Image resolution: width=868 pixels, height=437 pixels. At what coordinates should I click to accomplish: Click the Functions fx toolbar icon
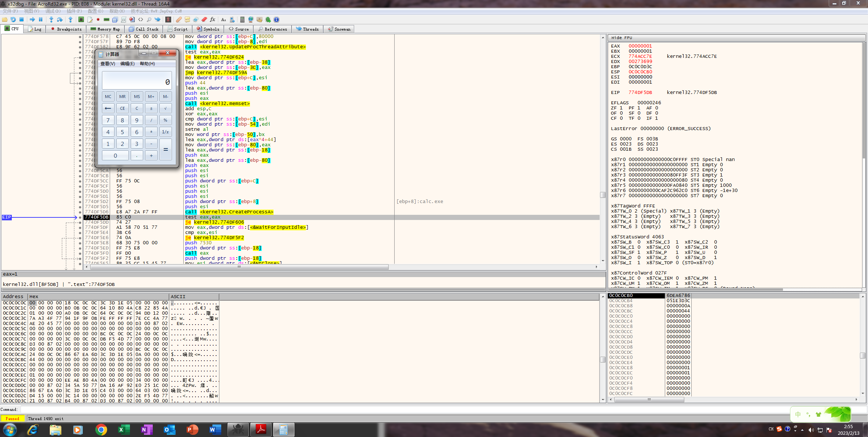[x=213, y=20]
